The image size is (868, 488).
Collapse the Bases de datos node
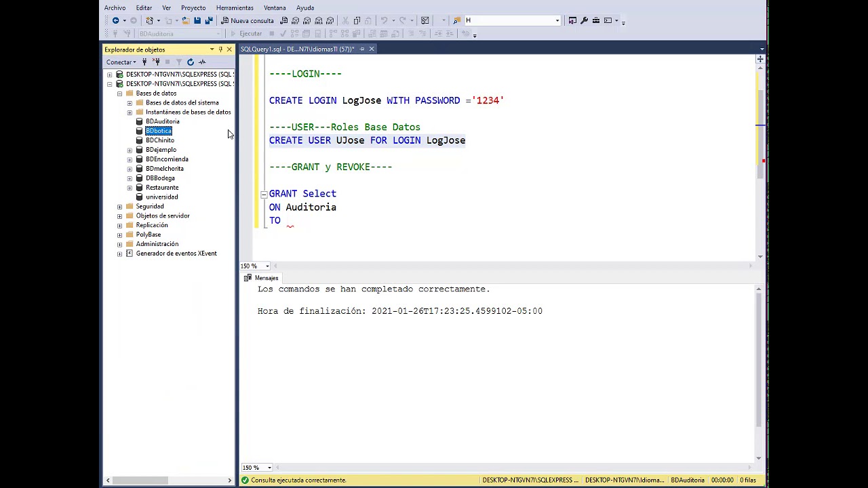point(120,94)
